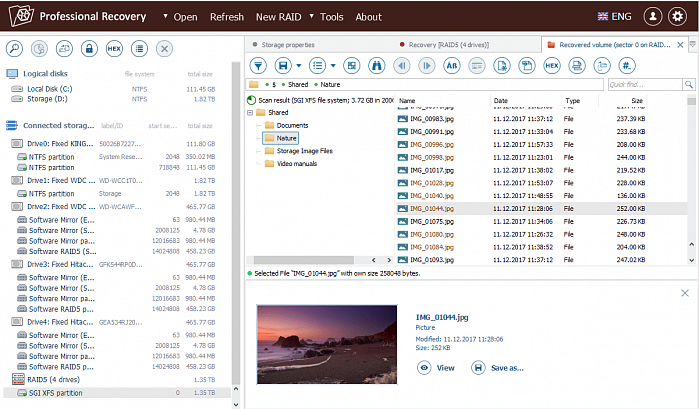Collapse the Shared folder tree node
The height and width of the screenshot is (409, 699).
(250, 113)
